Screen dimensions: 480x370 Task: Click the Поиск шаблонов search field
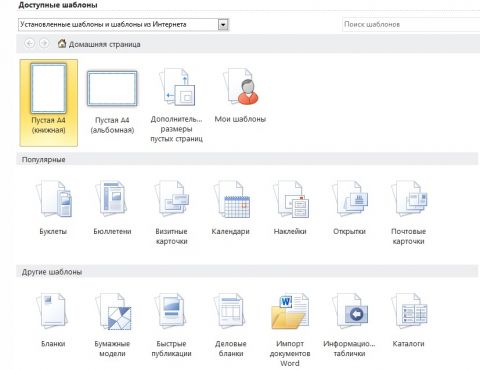click(x=411, y=24)
